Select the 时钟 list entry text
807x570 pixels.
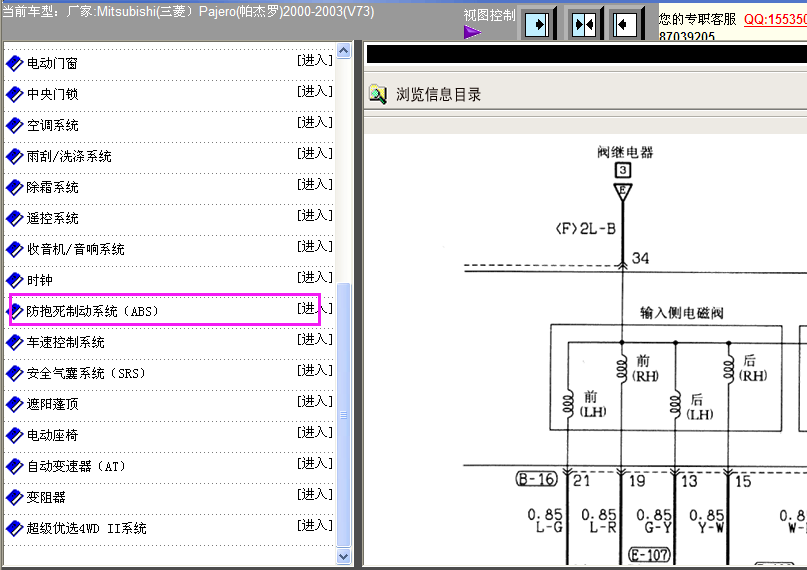point(40,280)
